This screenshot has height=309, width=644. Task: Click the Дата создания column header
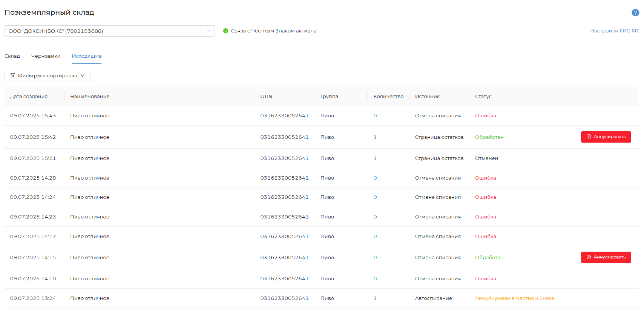pos(29,97)
